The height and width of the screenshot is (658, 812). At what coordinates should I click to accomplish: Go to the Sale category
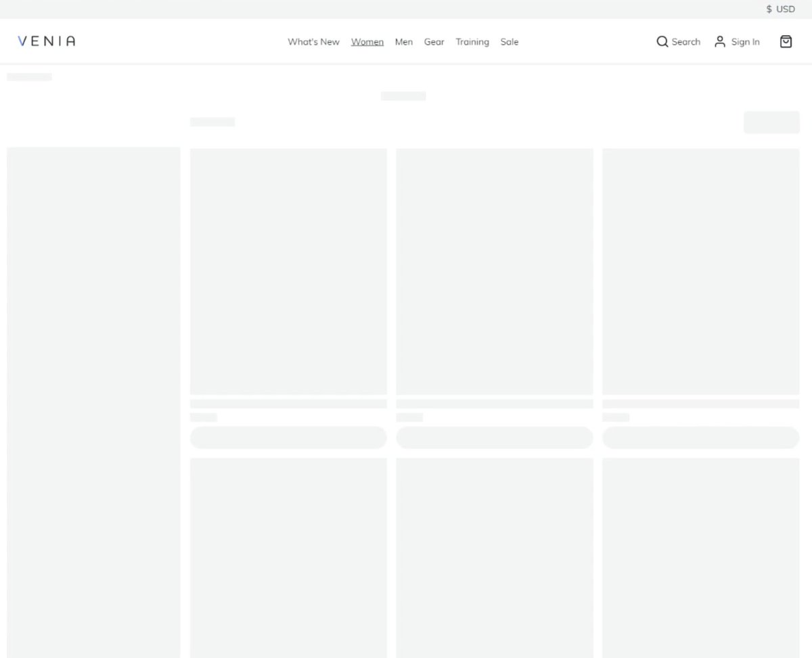510,42
